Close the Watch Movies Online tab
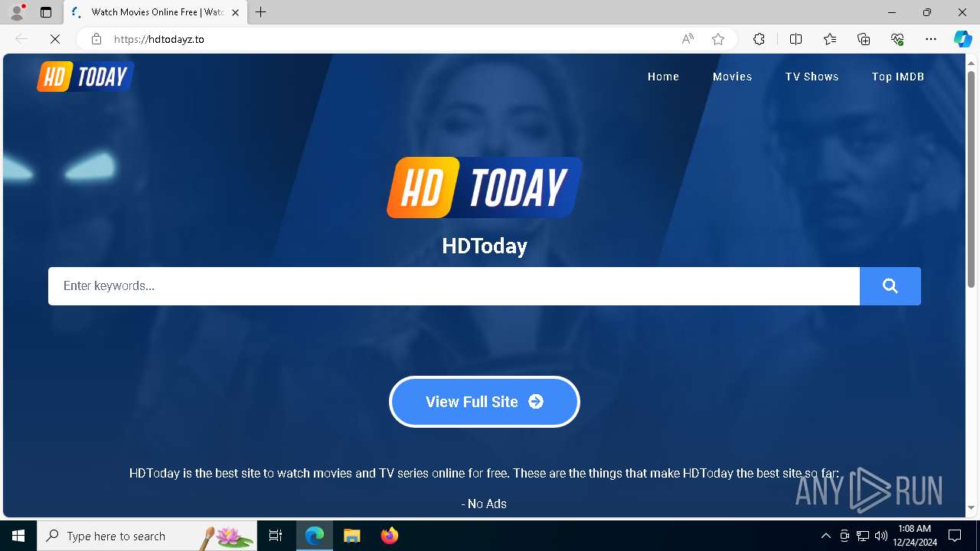Screen dimensions: 980x551 (235, 12)
